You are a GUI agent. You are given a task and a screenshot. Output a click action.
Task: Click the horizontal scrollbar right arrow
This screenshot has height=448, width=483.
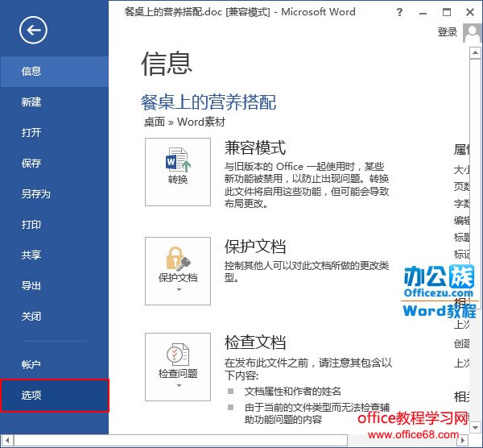click(463, 440)
